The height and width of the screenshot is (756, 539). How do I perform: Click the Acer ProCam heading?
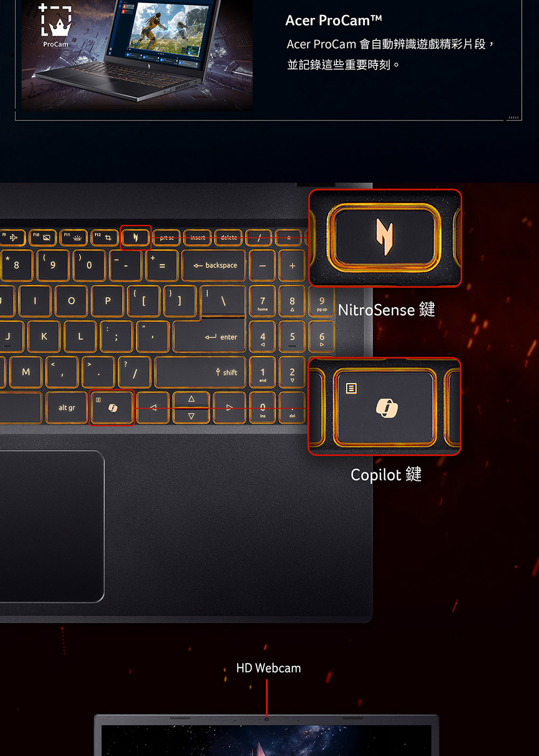pyautogui.click(x=334, y=20)
